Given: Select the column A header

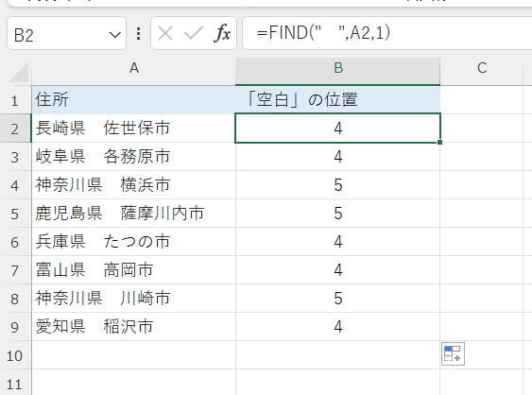Looking at the screenshot, I should click(x=134, y=68).
